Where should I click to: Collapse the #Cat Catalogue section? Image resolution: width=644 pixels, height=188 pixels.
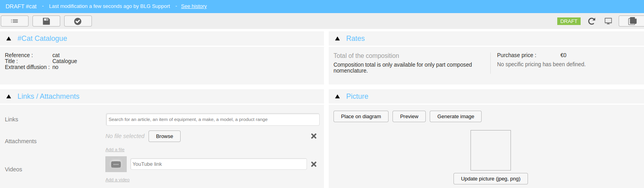coord(9,38)
